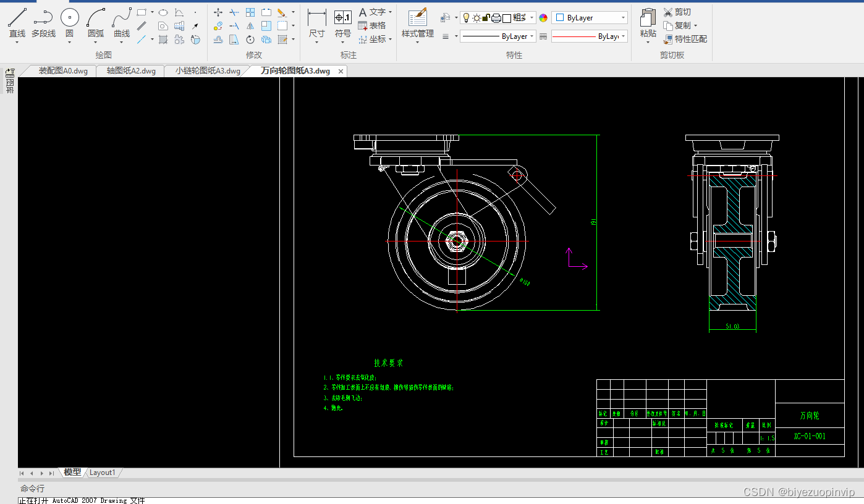Expand the rectangle tool dropdown arrow
The image size is (864, 504).
pyautogui.click(x=152, y=12)
